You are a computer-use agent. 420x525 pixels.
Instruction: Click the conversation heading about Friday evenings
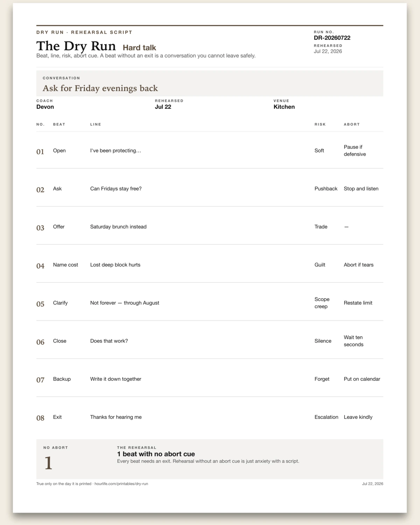click(x=100, y=88)
